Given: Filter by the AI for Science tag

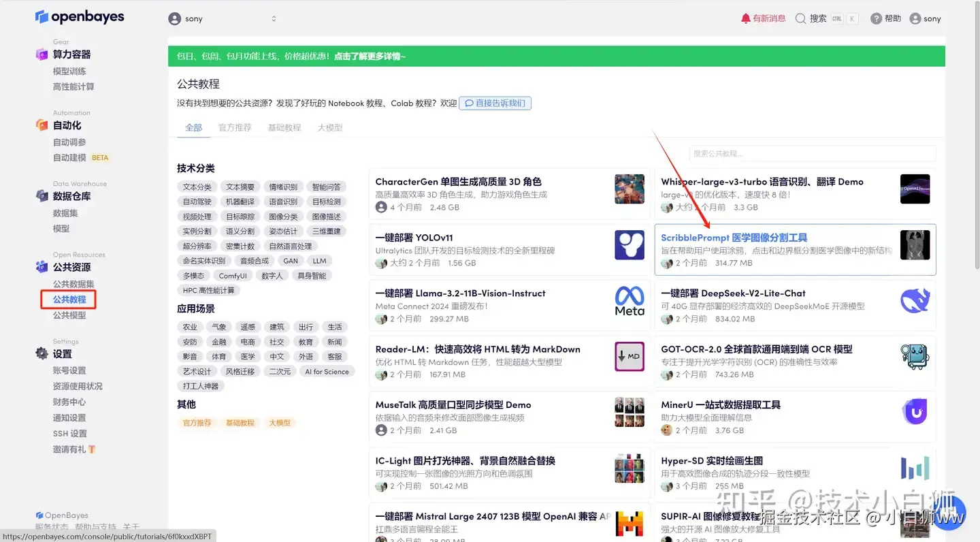Looking at the screenshot, I should point(327,372).
